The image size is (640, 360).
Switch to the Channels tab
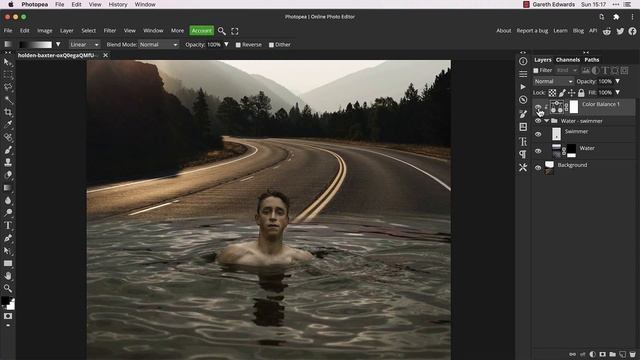[x=567, y=60]
